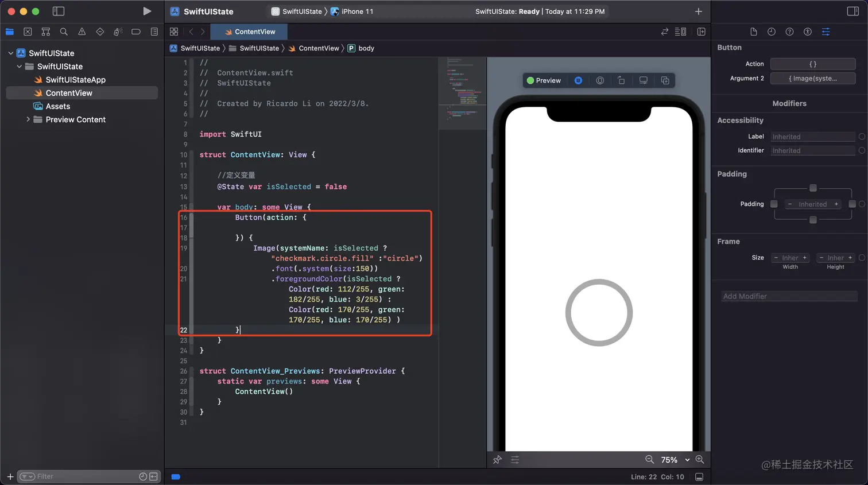Show the Quick Help inspector
The height and width of the screenshot is (485, 868).
point(790,32)
